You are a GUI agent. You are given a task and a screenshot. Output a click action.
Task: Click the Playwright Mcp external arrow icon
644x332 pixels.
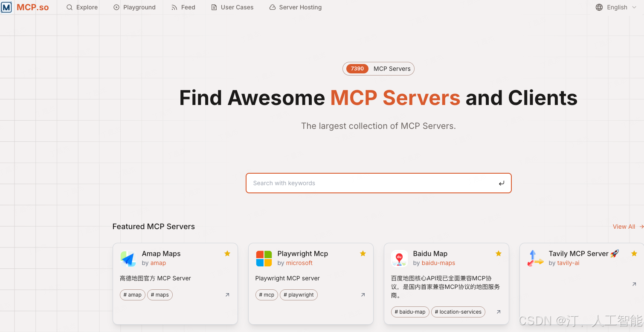click(363, 295)
